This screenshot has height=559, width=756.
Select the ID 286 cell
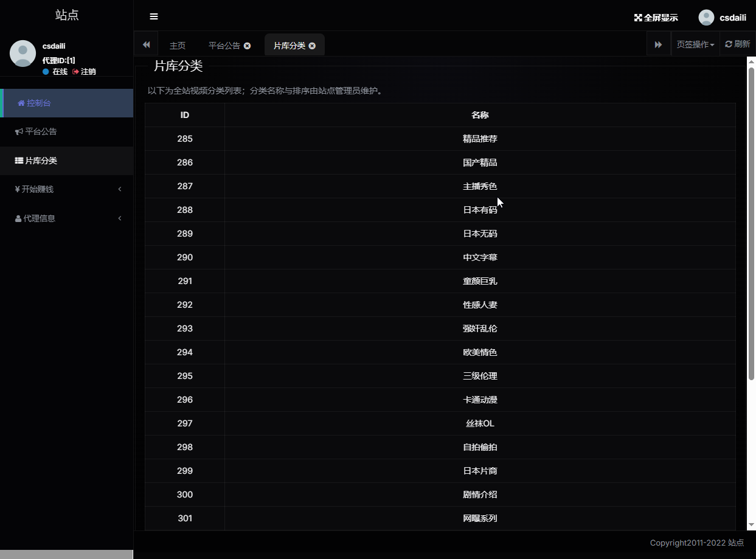[185, 162]
